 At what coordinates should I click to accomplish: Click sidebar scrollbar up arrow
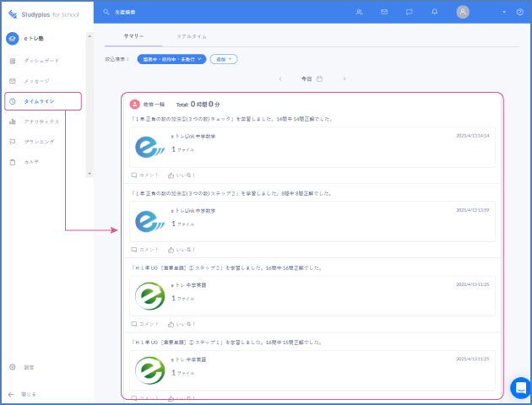[x=90, y=36]
